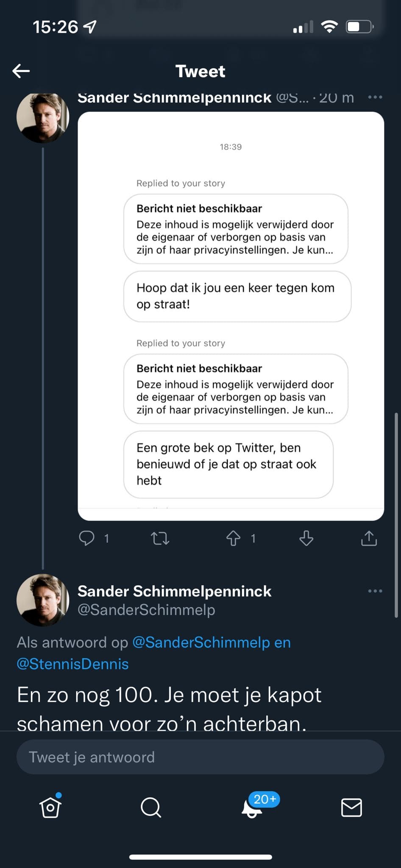Viewport: 401px width, 868px height.
Task: Tap the Tweet je antwoord field
Action: pos(200,757)
